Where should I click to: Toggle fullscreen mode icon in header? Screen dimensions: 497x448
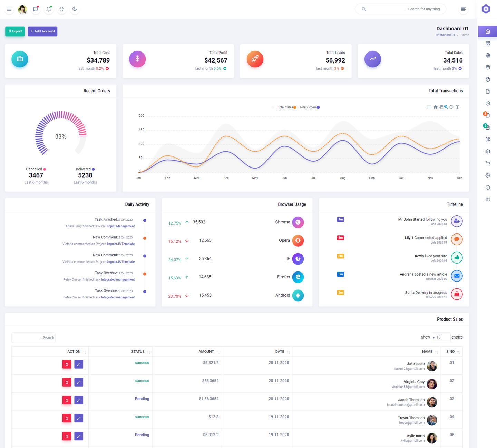[x=62, y=9]
